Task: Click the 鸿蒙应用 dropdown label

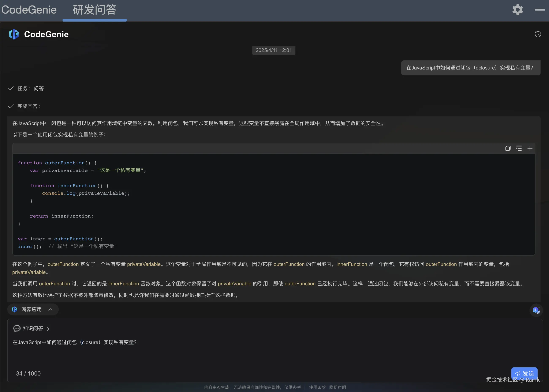Action: (31, 309)
